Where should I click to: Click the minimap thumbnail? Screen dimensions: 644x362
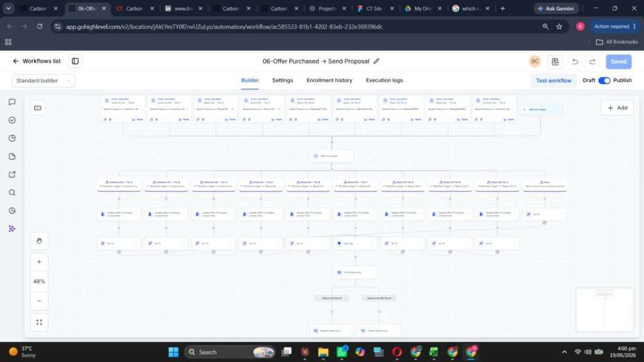pos(604,309)
